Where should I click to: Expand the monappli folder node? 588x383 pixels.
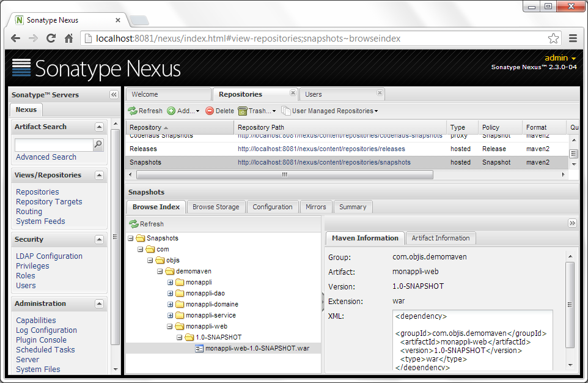(171, 283)
